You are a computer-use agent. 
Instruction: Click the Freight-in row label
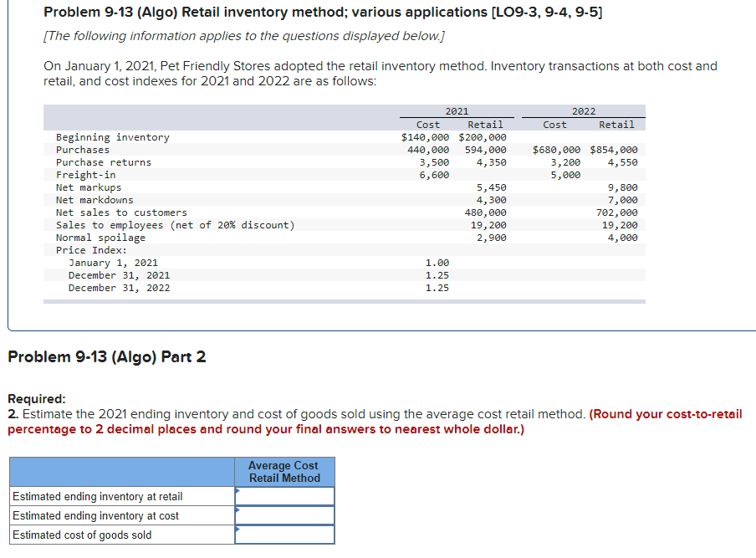pyautogui.click(x=86, y=175)
